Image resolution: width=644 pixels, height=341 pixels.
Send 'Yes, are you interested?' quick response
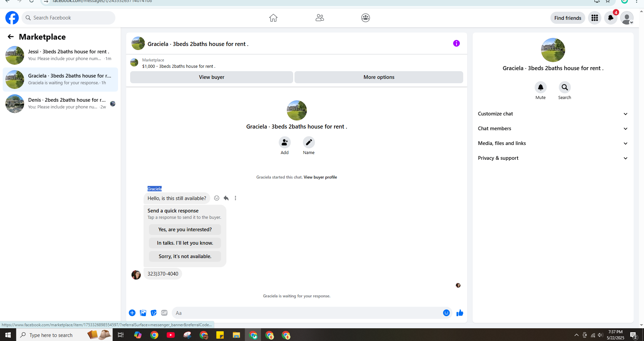185,230
